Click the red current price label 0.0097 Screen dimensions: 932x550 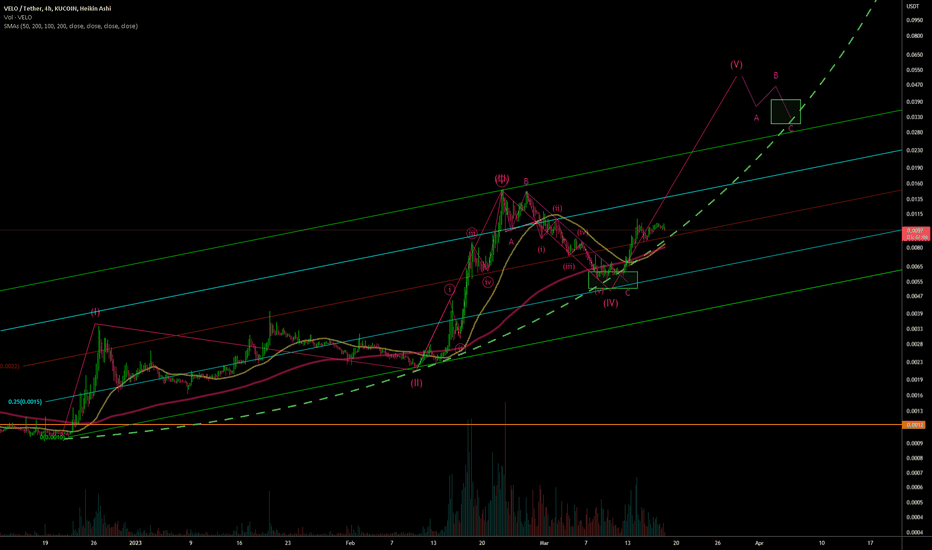click(916, 234)
